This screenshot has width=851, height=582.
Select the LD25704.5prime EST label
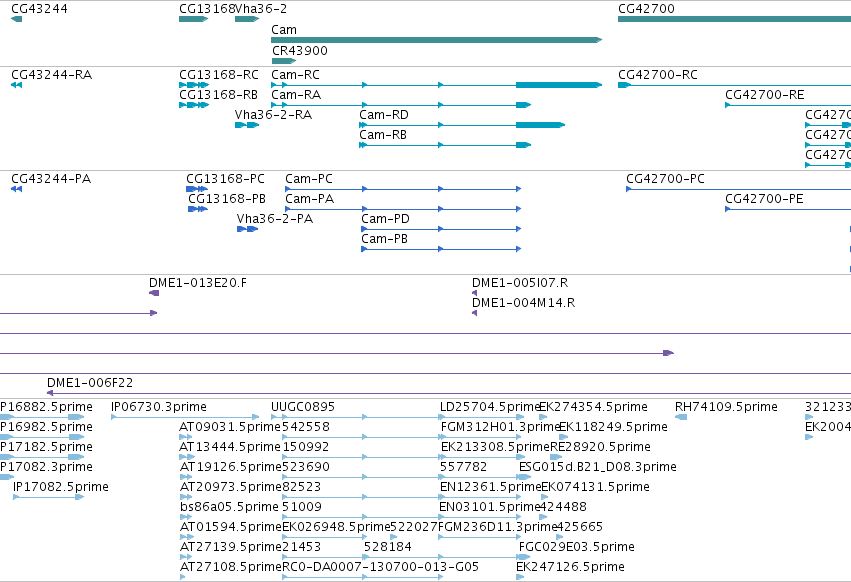490,407
